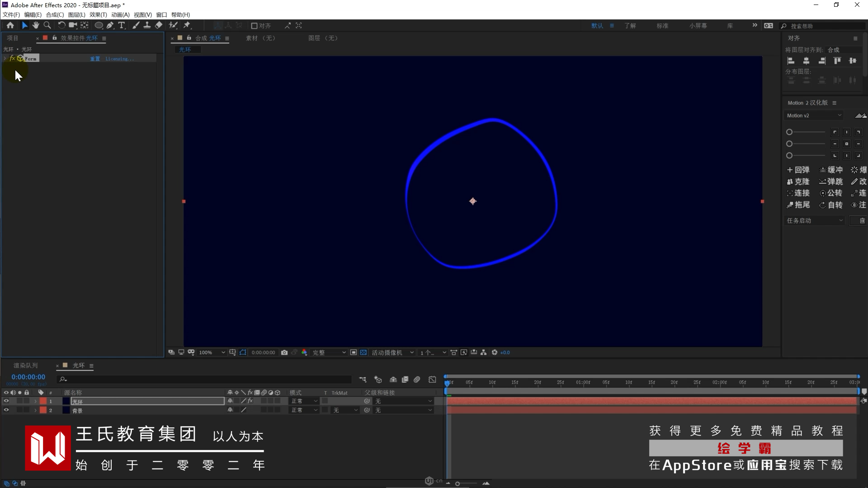This screenshot has height=488, width=868.
Task: Enable the 对齐 snapping checkbox
Action: tap(254, 26)
